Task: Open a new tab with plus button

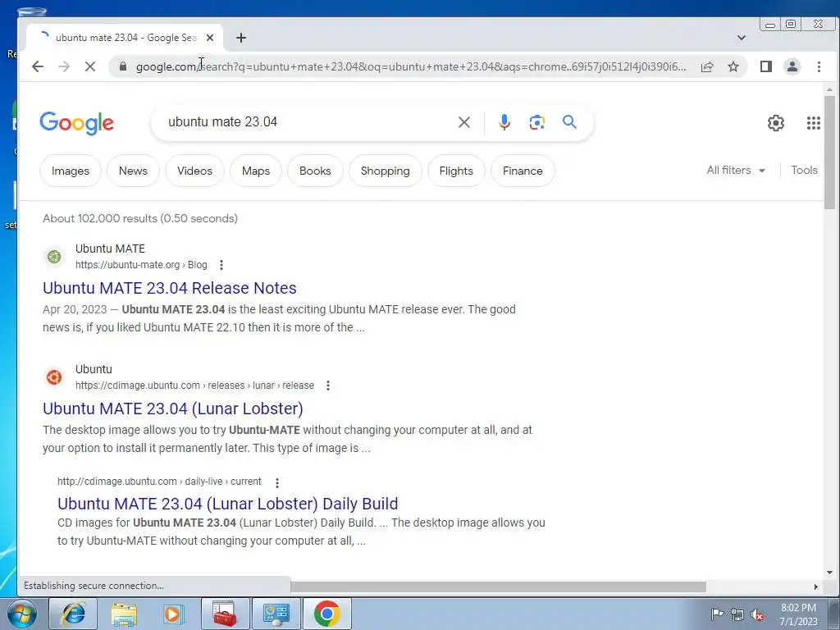Action: click(241, 38)
